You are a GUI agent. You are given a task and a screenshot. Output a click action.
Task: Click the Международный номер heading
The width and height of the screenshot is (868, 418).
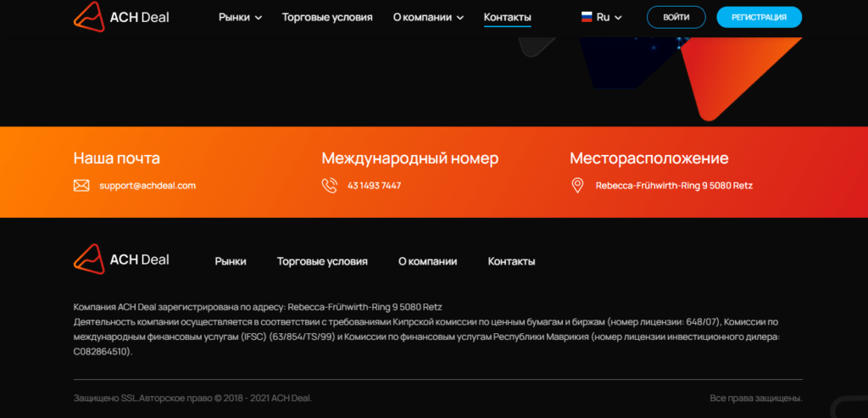click(410, 159)
